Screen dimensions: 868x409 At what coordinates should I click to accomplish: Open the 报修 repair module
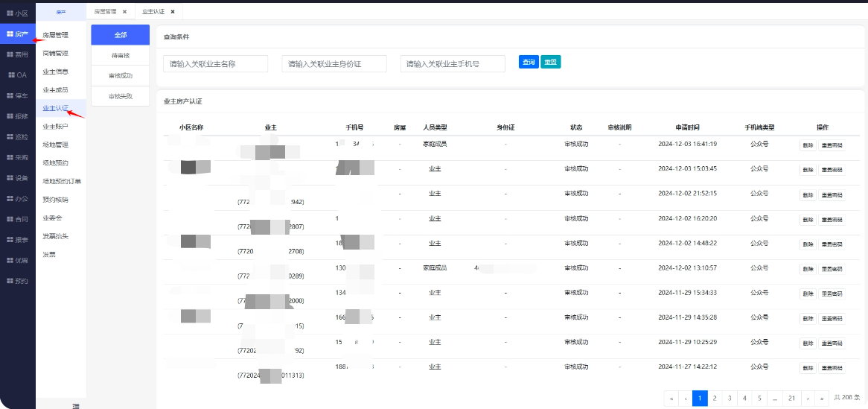pos(17,116)
